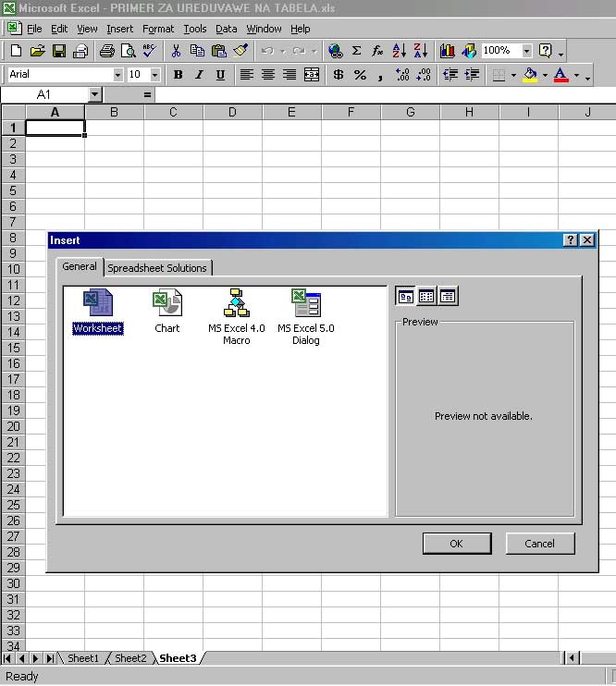Viewport: 616px width, 686px height.
Task: Open the Fill Color dropdown arrow
Action: click(x=545, y=75)
